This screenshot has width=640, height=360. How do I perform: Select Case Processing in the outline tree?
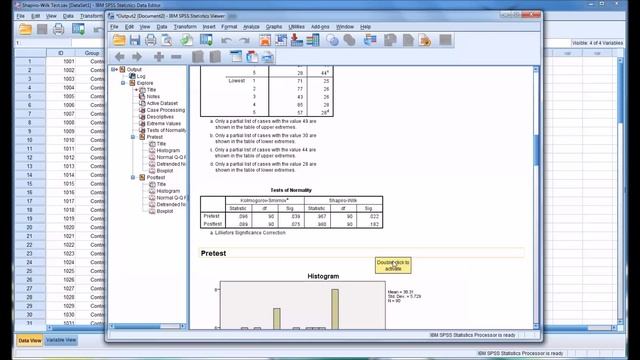(165, 110)
